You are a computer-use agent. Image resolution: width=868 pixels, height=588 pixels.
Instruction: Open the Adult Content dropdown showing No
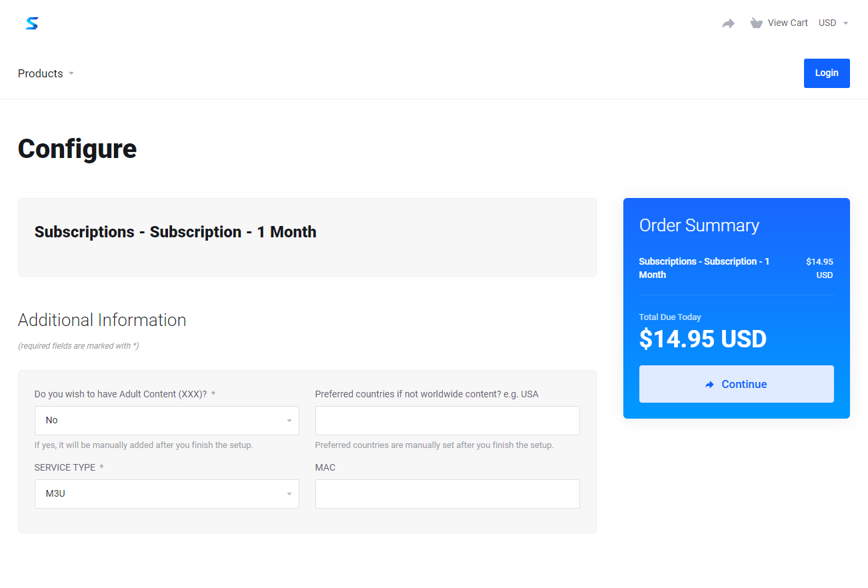167,421
